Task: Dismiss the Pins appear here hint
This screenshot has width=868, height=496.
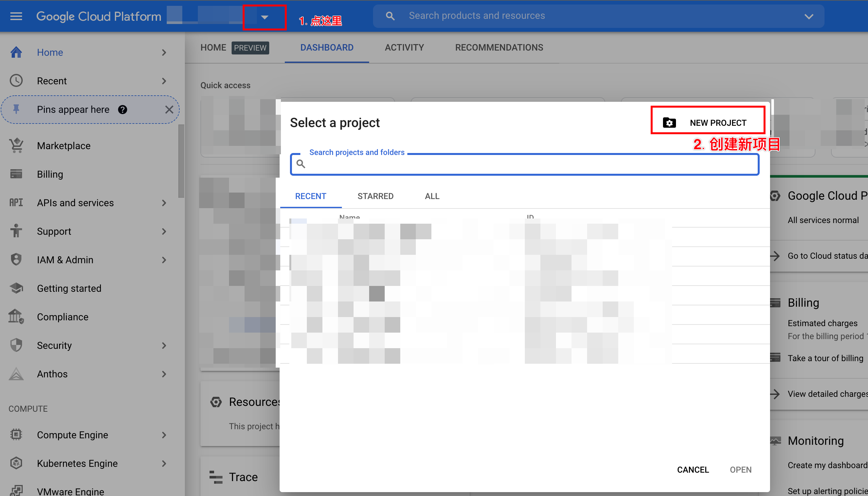Action: 169,109
